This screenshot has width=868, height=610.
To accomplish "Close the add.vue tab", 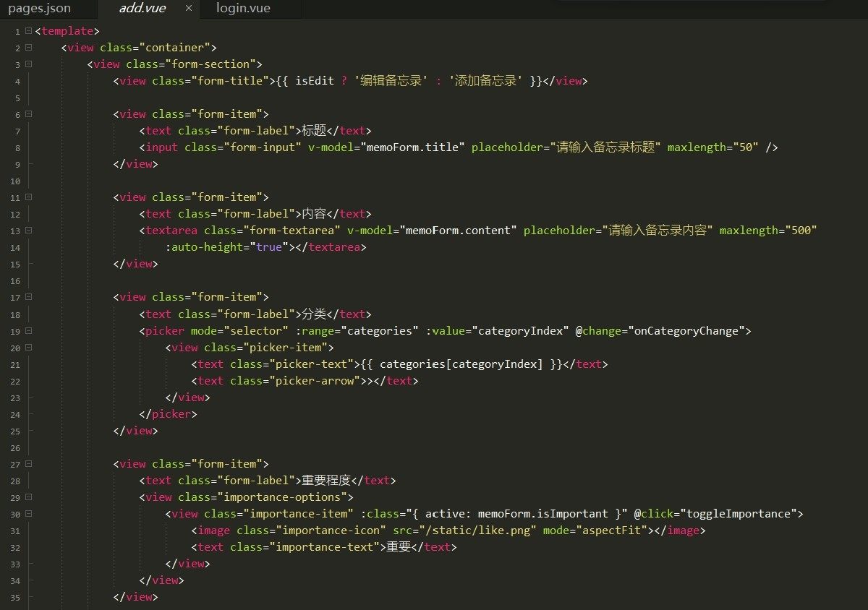I will pos(189,9).
